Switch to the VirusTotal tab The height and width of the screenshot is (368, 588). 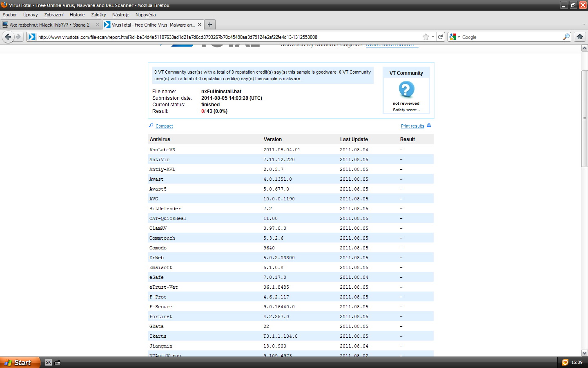click(153, 25)
